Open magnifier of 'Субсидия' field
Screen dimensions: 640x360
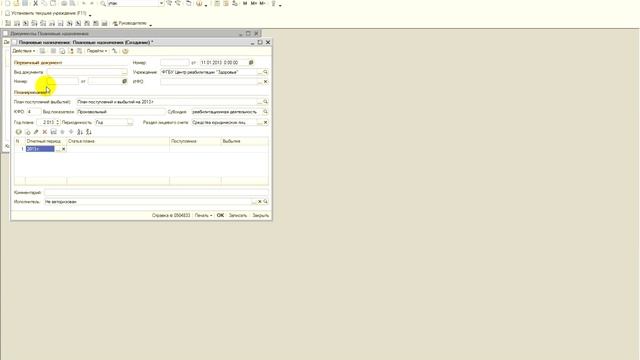point(265,111)
